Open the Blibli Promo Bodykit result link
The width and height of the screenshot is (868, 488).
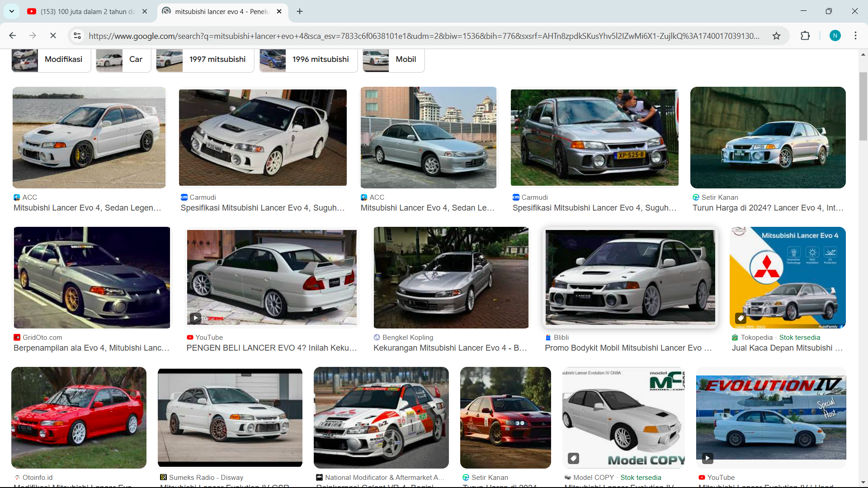coord(628,348)
